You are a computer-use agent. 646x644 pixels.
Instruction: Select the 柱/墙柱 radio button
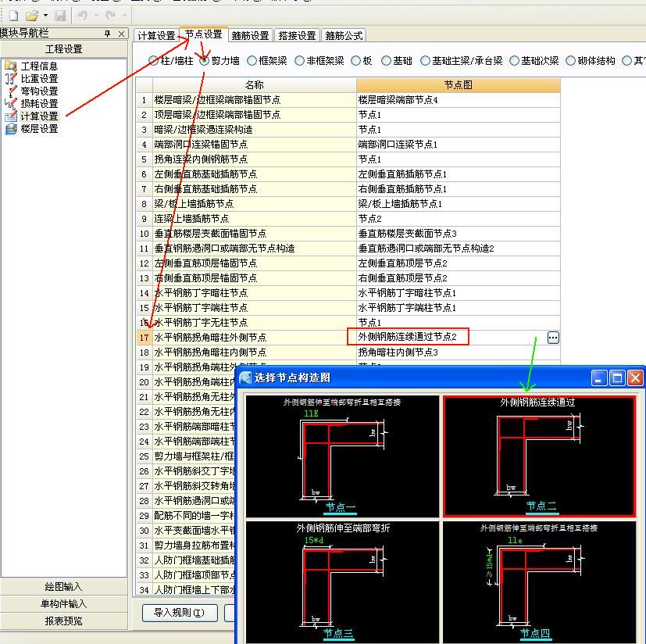click(x=153, y=61)
